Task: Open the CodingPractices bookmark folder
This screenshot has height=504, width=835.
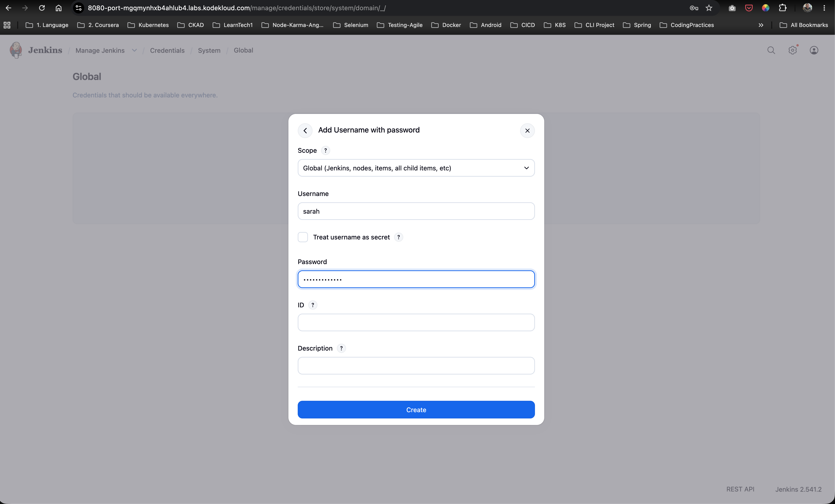Action: click(x=687, y=25)
